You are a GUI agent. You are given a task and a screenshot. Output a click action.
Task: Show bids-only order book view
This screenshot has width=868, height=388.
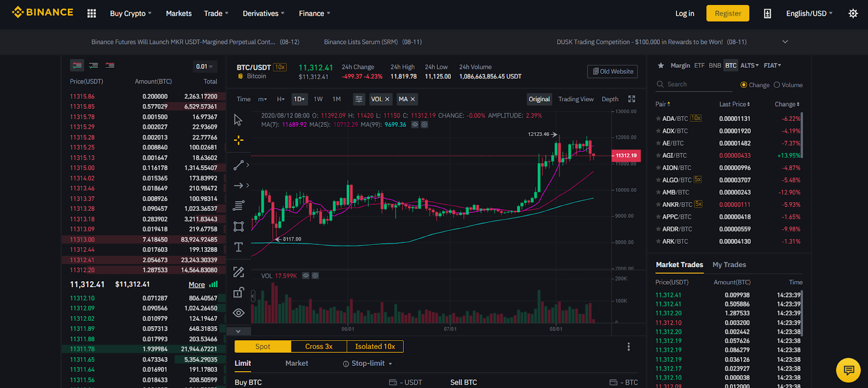tap(93, 66)
